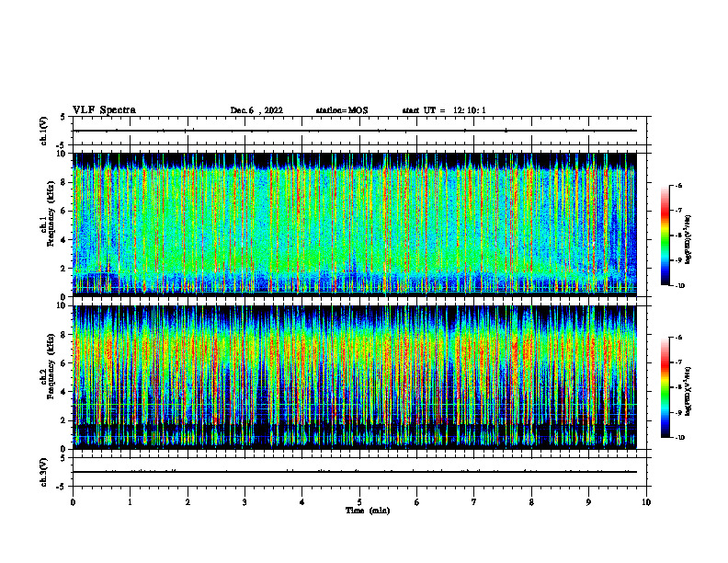Click the ch.1 frequency tick label "8"

[64, 182]
